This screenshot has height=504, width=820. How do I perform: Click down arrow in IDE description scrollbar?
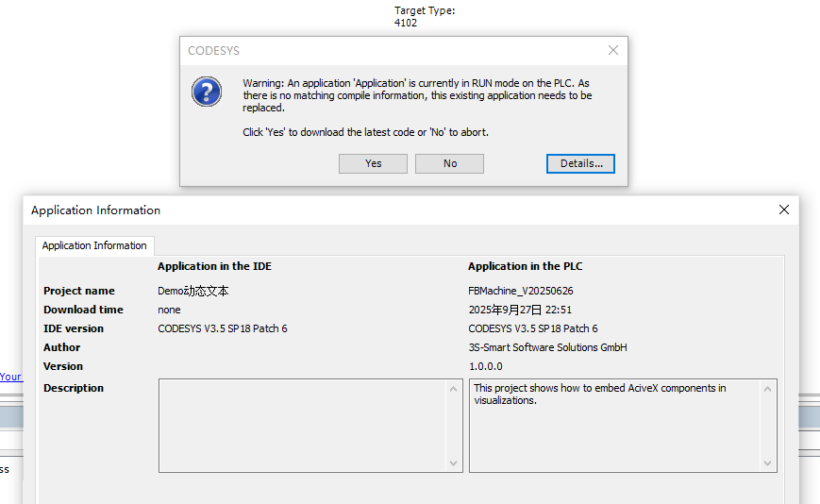pyautogui.click(x=453, y=463)
